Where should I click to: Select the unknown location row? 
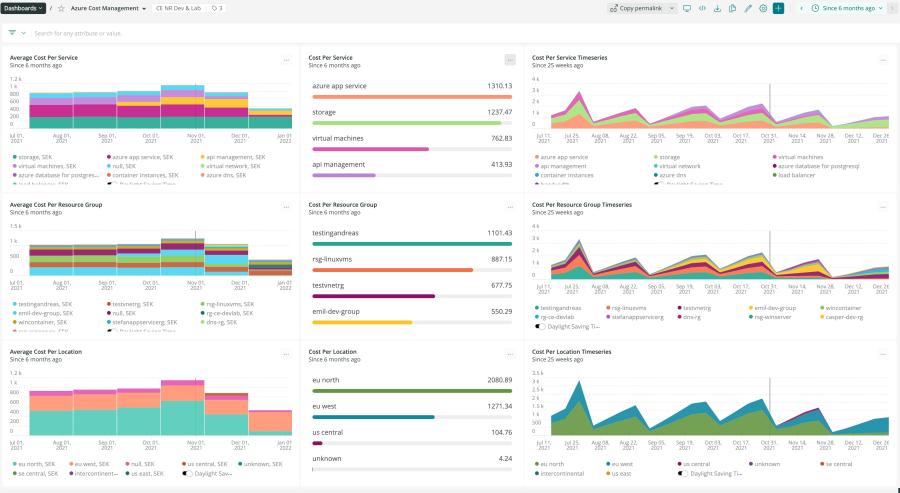[412, 463]
